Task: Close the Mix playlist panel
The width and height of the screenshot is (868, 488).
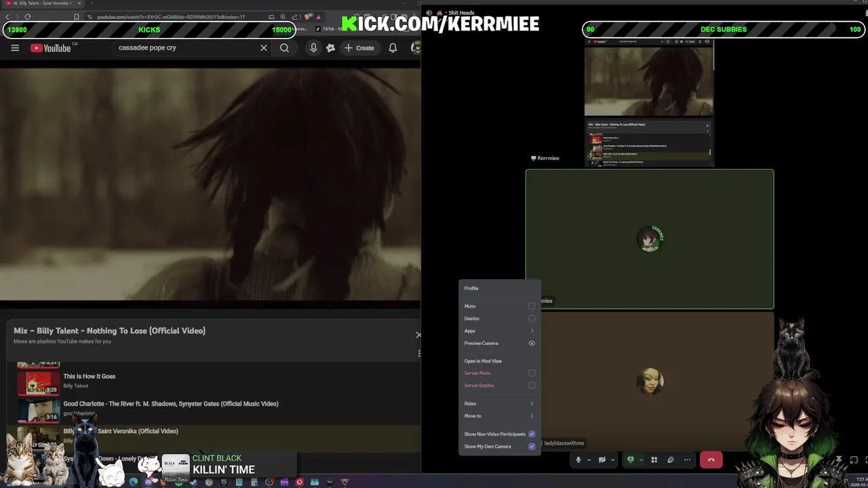Action: point(418,335)
